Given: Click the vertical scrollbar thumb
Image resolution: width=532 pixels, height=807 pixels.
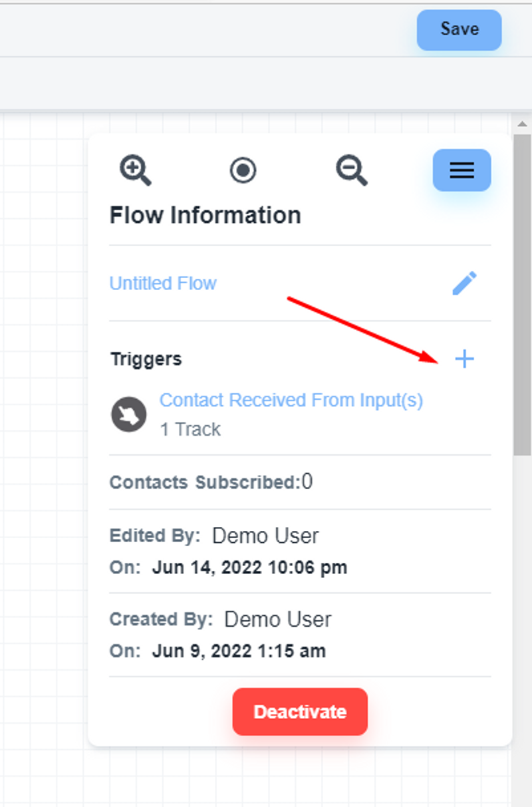Looking at the screenshot, I should pyautogui.click(x=523, y=293).
